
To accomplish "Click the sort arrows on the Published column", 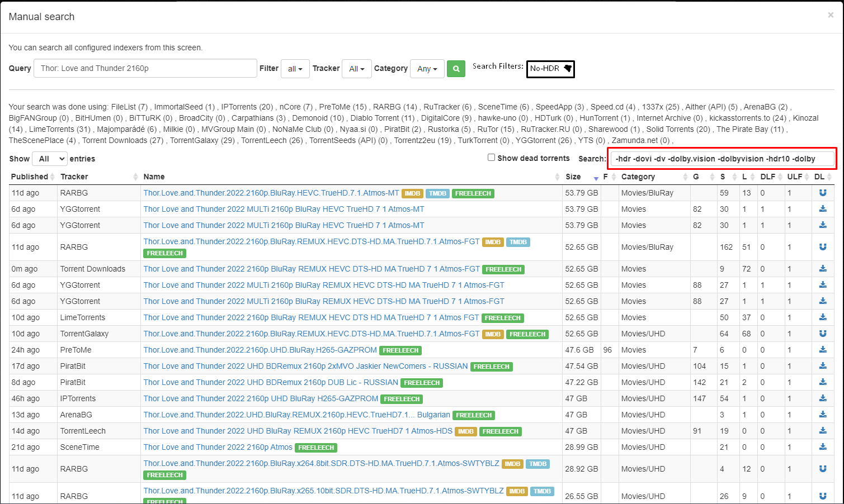I will pos(53,177).
